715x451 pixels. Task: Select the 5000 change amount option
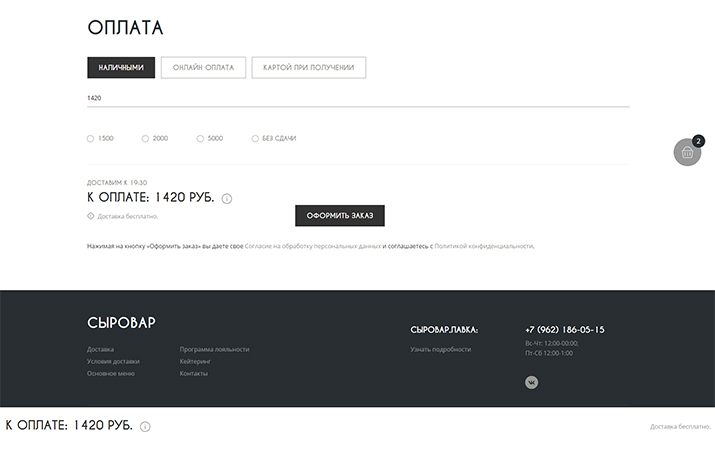[x=201, y=139]
